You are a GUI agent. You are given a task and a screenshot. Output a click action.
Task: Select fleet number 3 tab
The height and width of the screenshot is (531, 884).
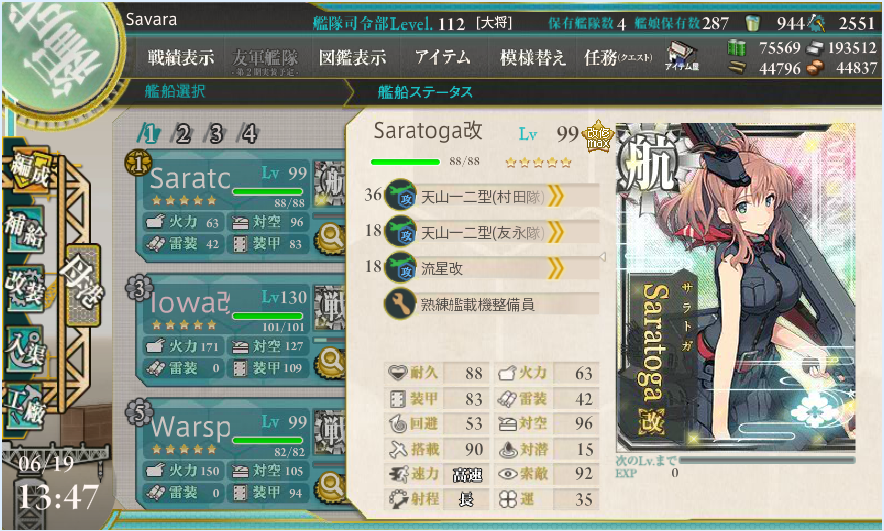point(215,134)
